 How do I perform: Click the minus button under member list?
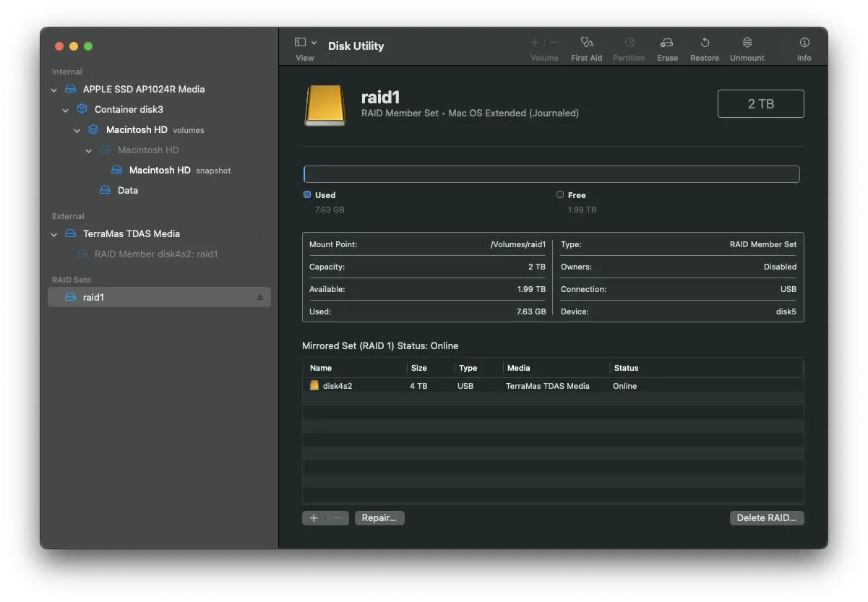338,518
